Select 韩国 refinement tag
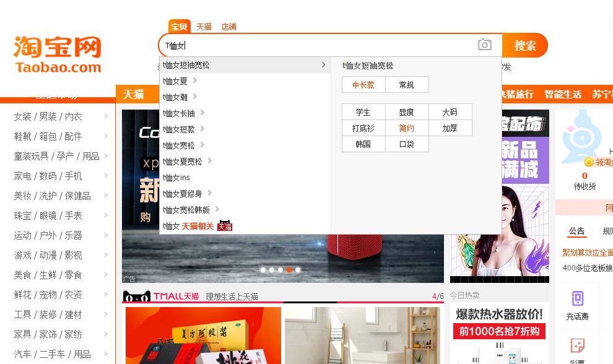This screenshot has height=364, width=613. click(363, 144)
